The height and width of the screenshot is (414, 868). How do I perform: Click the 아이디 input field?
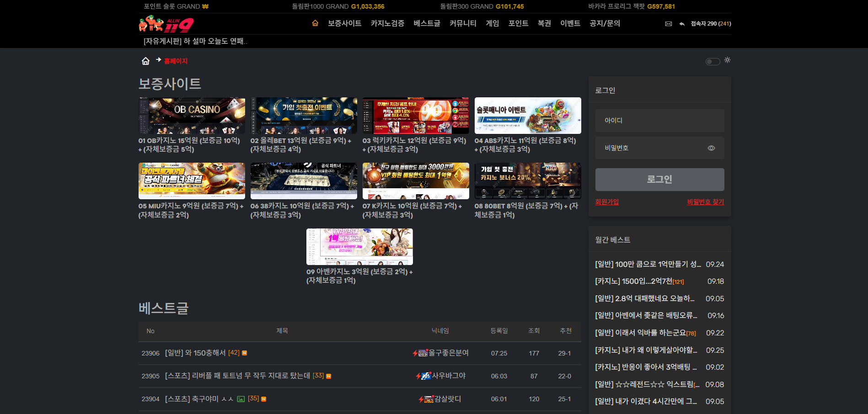point(659,121)
